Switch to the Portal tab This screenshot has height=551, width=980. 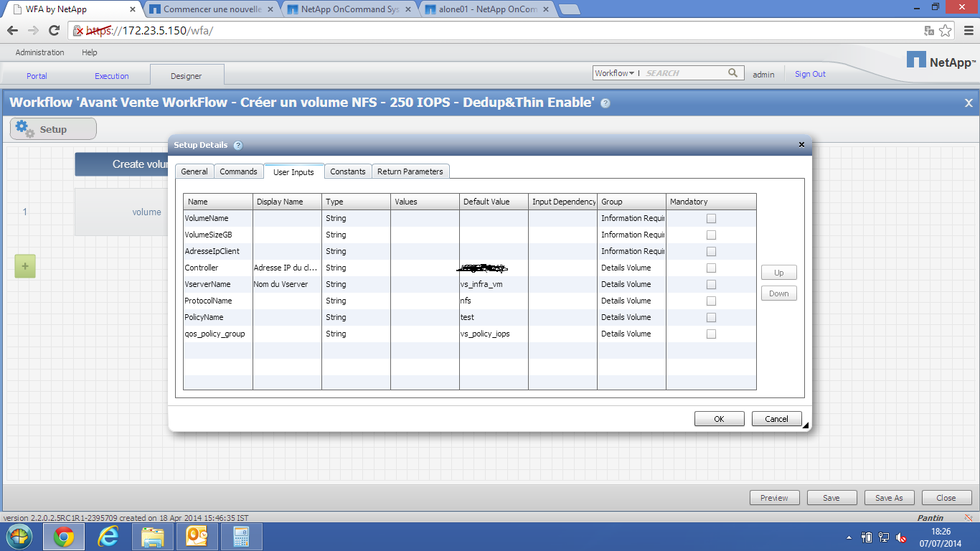[37, 75]
